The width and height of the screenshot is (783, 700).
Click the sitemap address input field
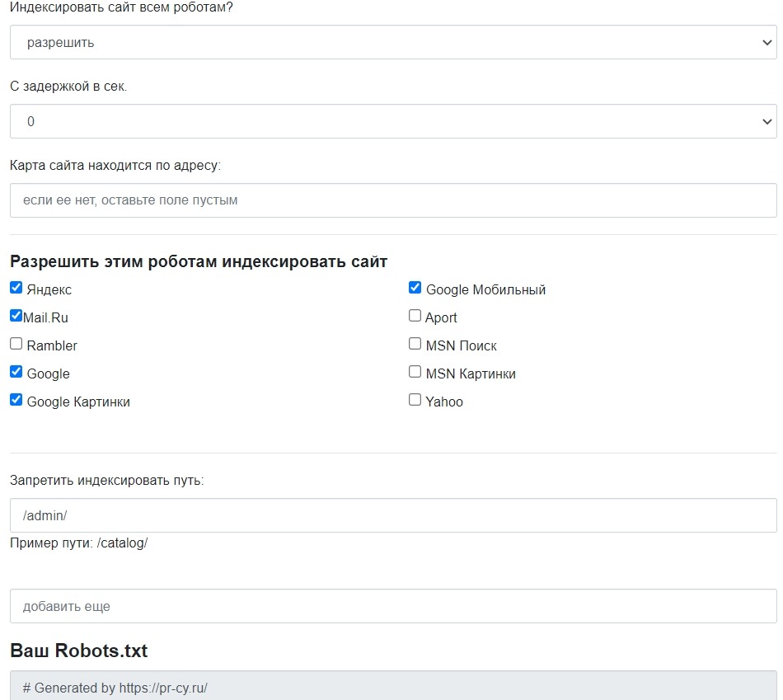391,200
